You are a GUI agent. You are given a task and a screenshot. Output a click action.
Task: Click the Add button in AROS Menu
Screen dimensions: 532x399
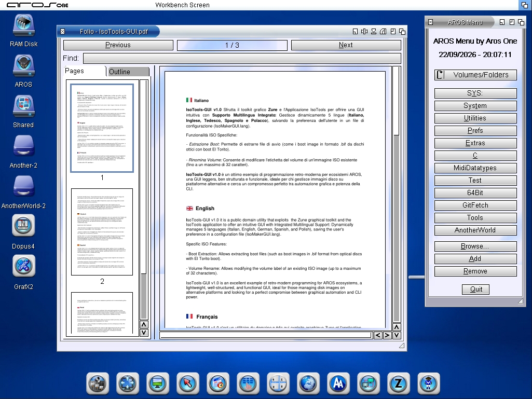(x=475, y=259)
